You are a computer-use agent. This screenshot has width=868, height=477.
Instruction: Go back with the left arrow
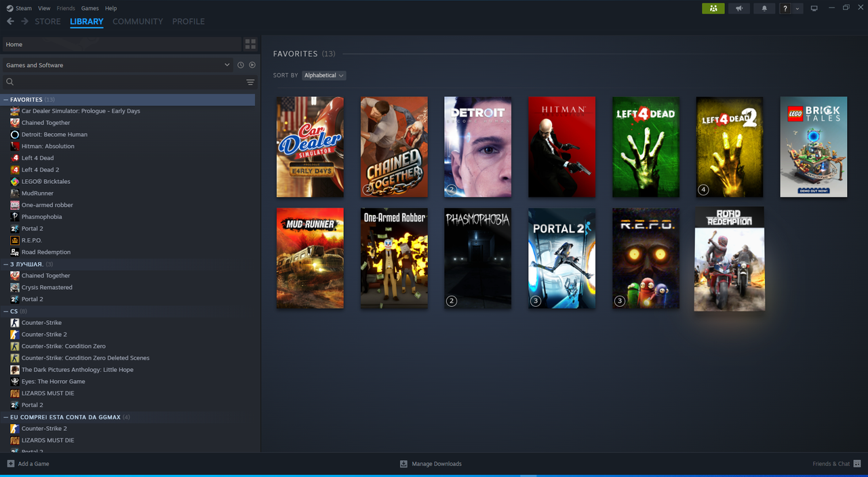coord(10,22)
